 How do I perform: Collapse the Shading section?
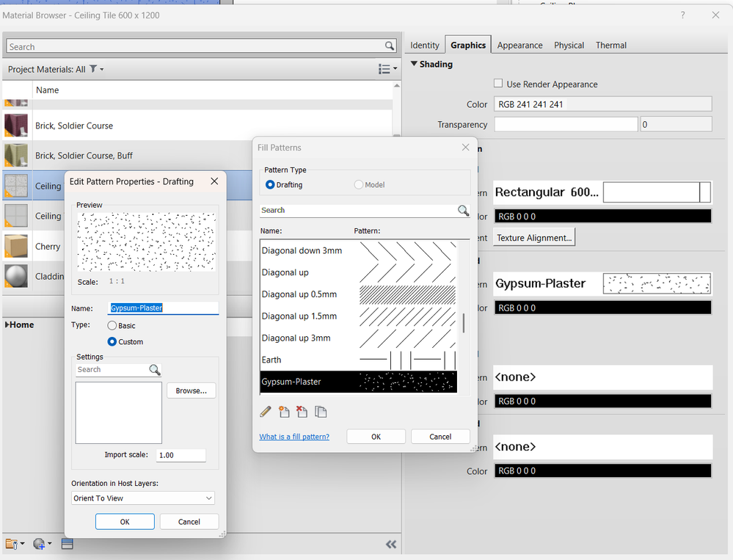pyautogui.click(x=414, y=64)
